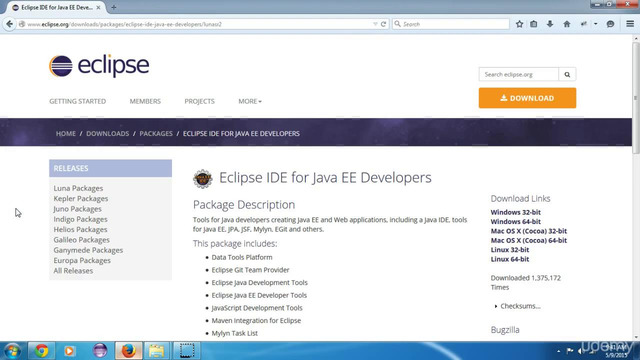640x360 pixels.
Task: Open the bookmarks list clipboard icon
Action: pos(533,24)
